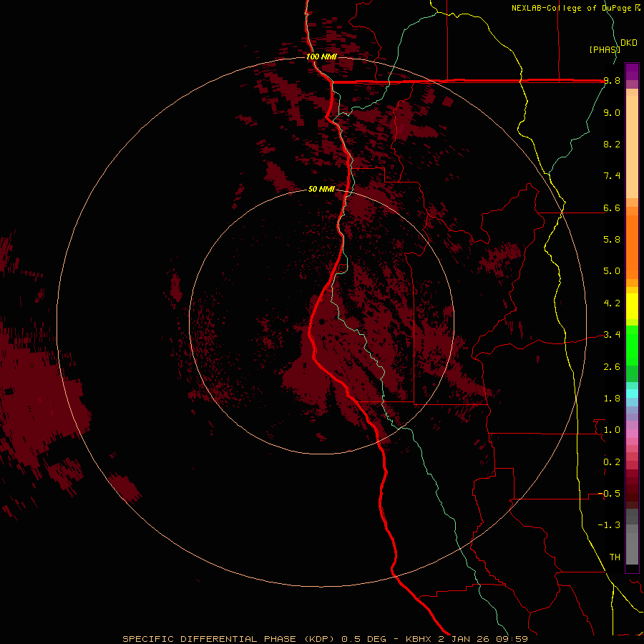This screenshot has height=644, width=644.
Task: Click the bright green band of the color bar
Action: (x=632, y=346)
